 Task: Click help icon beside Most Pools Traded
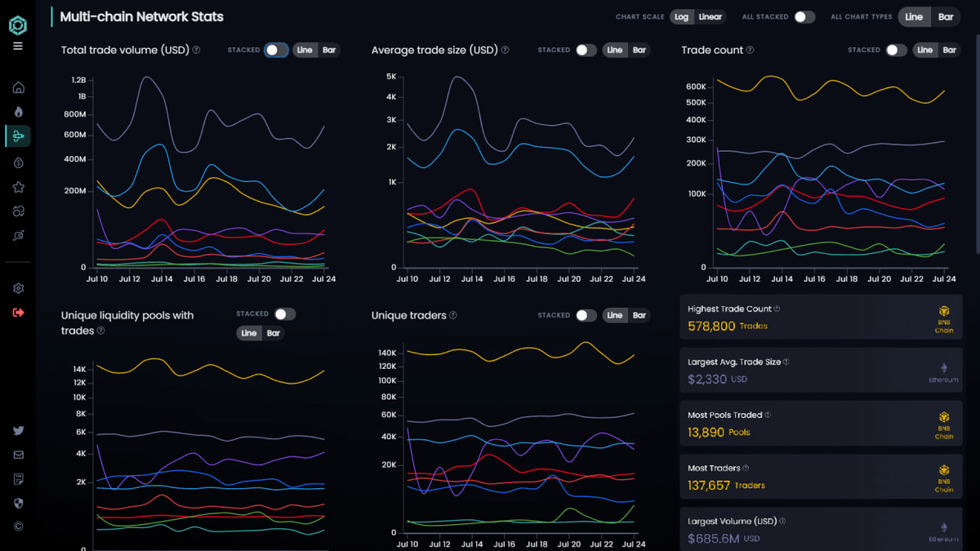click(x=768, y=415)
